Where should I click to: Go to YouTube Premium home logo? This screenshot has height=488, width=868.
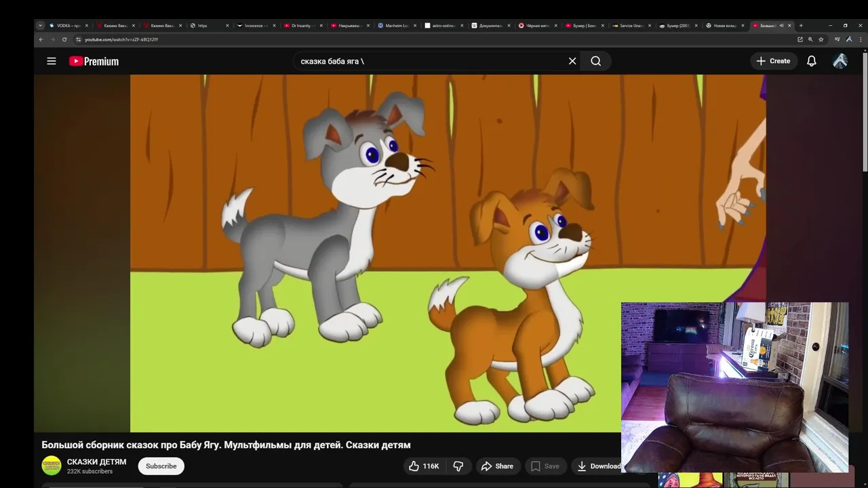pos(94,61)
